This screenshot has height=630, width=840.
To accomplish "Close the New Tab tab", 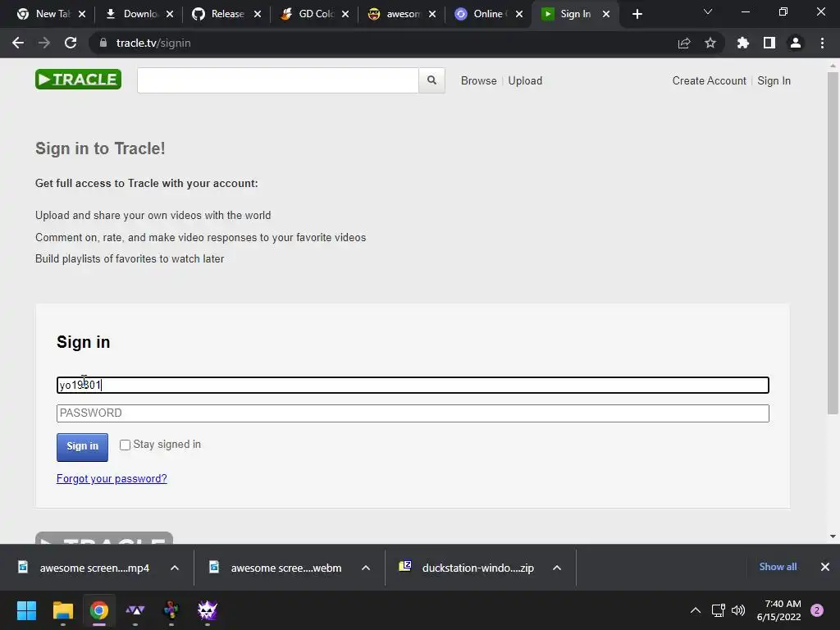I will click(82, 14).
